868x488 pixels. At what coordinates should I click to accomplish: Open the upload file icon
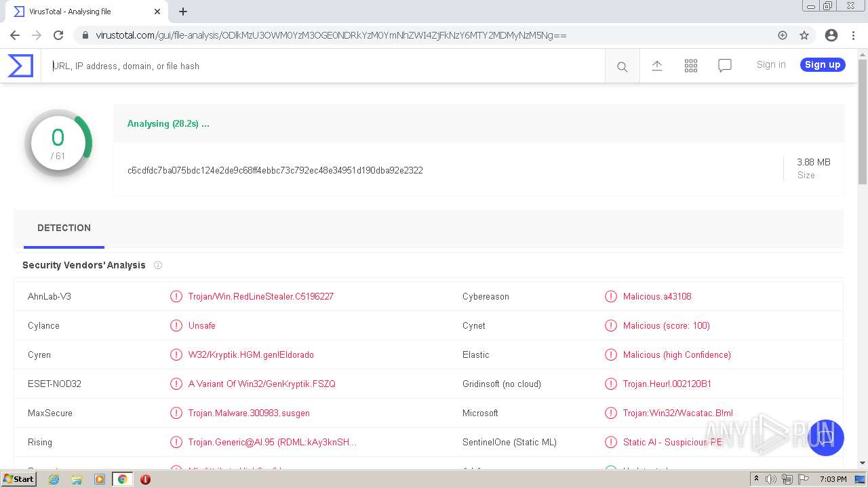coord(656,65)
